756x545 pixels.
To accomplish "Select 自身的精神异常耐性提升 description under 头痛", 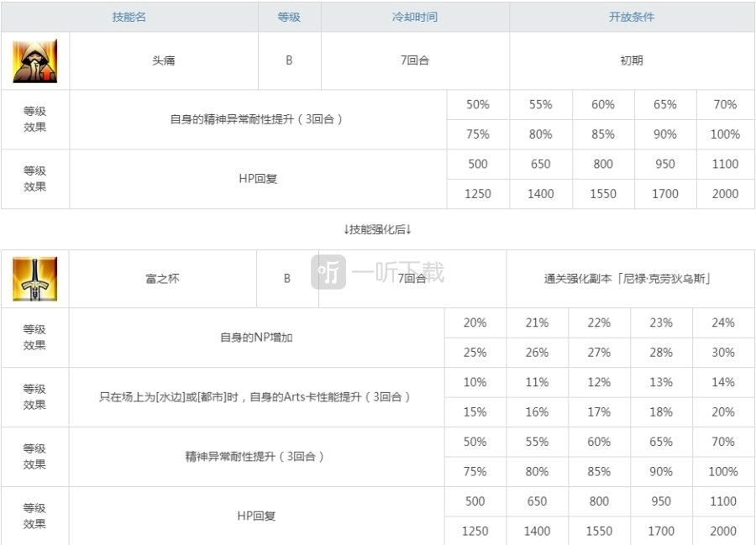I will (257, 119).
